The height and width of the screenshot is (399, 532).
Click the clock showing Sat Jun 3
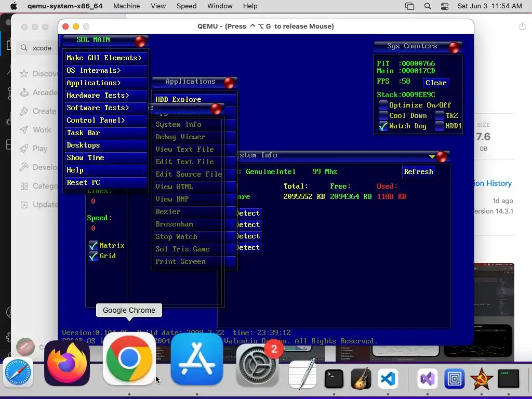click(489, 6)
